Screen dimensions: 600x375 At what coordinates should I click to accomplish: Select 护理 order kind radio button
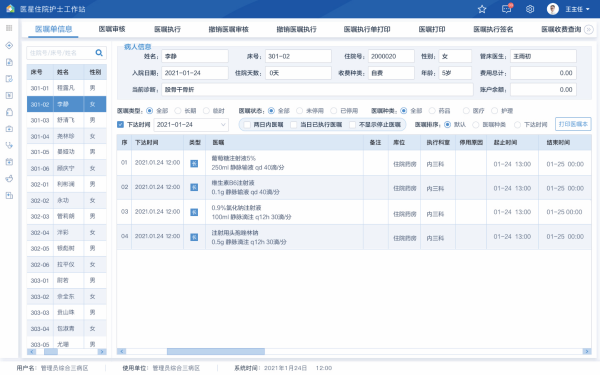pyautogui.click(x=494, y=111)
